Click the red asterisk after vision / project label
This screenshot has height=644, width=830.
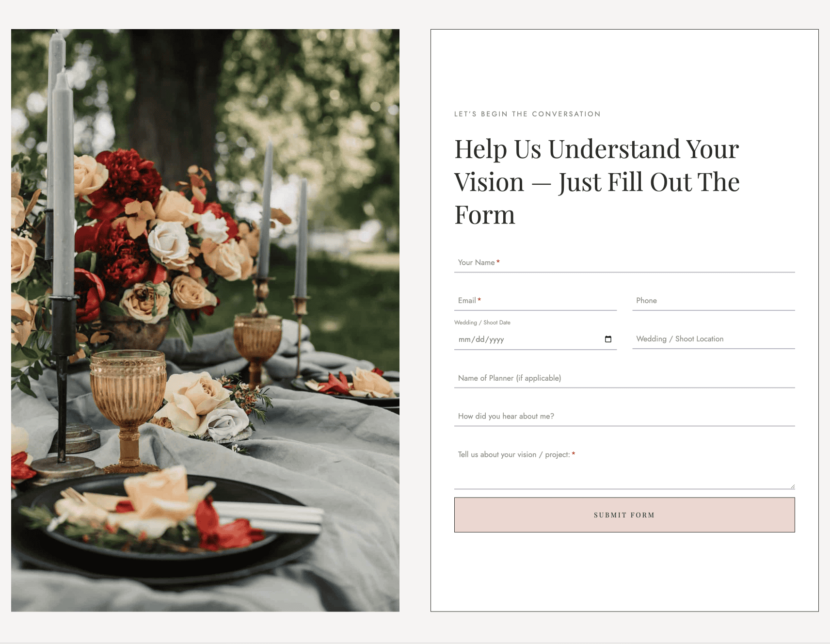pos(573,454)
